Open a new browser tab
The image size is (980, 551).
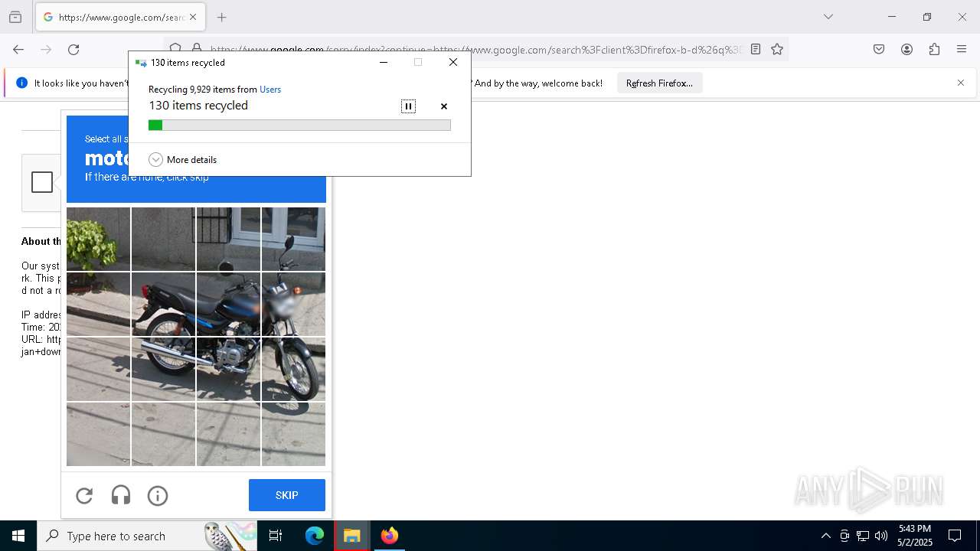pyautogui.click(x=222, y=17)
